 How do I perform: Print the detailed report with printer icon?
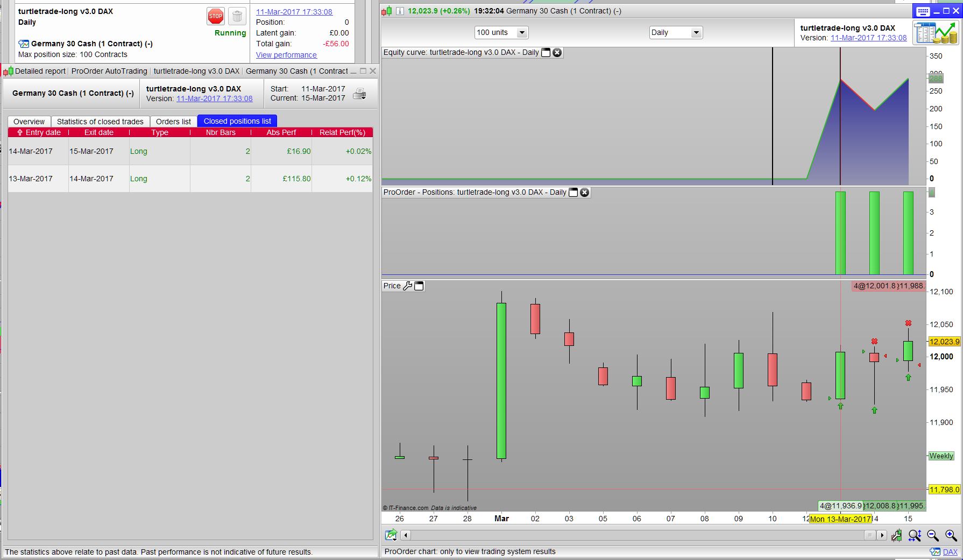point(359,94)
